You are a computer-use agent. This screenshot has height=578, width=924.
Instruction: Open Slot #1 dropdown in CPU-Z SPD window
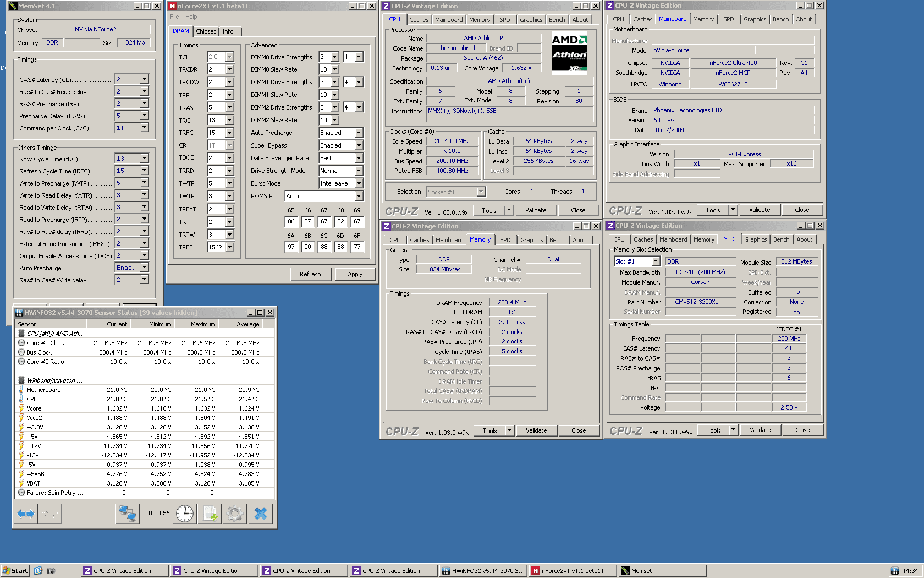click(x=656, y=261)
